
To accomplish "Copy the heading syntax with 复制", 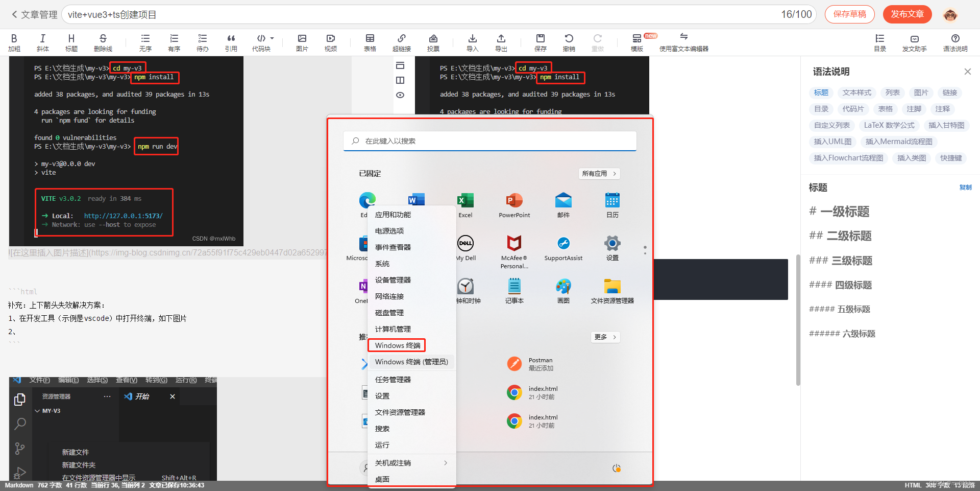I will [966, 188].
